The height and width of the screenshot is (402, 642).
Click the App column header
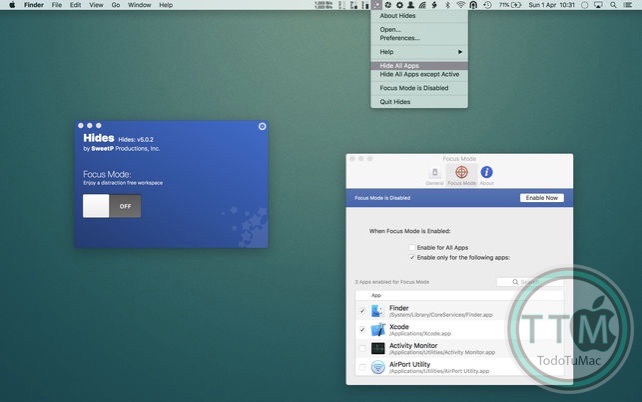[376, 295]
